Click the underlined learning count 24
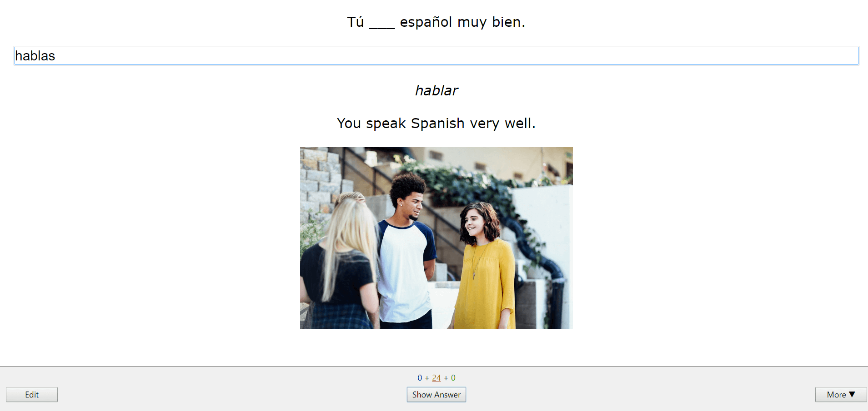Screen dimensions: 868x411 click(x=436, y=378)
